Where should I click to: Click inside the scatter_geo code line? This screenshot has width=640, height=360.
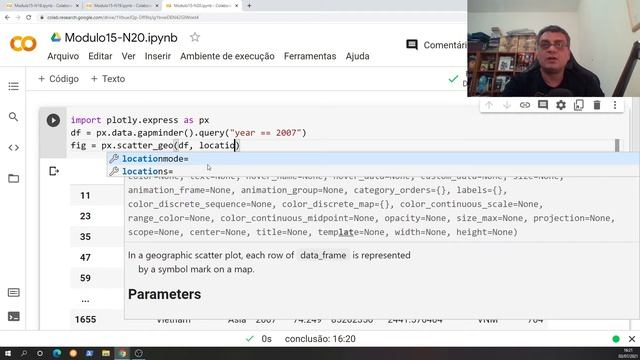click(x=155, y=145)
